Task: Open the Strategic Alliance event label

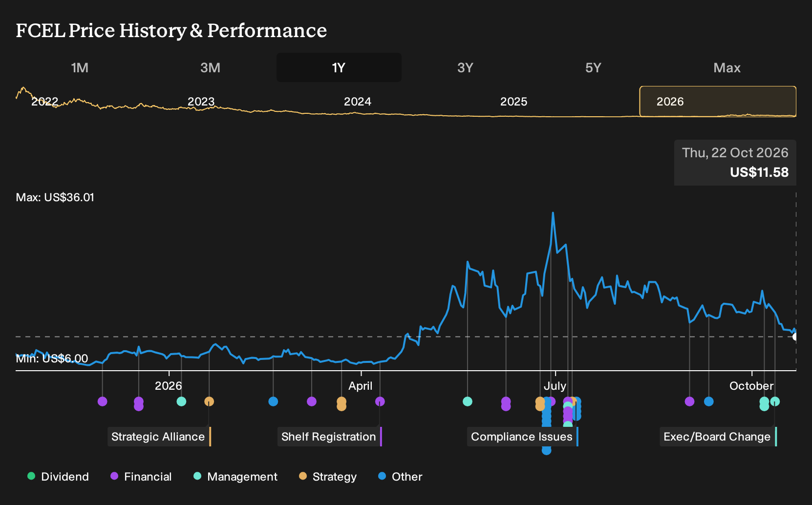Action: [159, 437]
